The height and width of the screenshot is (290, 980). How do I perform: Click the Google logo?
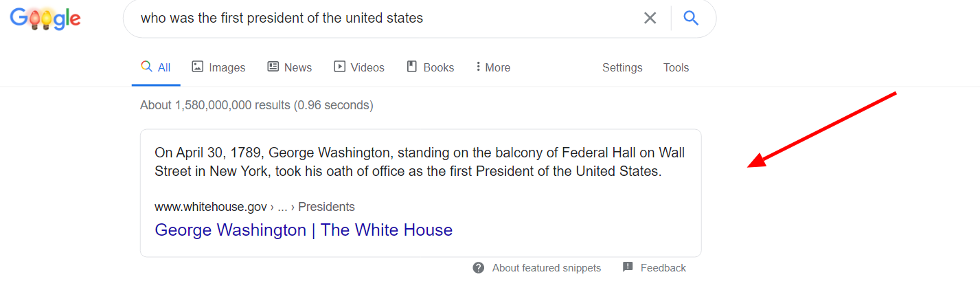(x=45, y=19)
